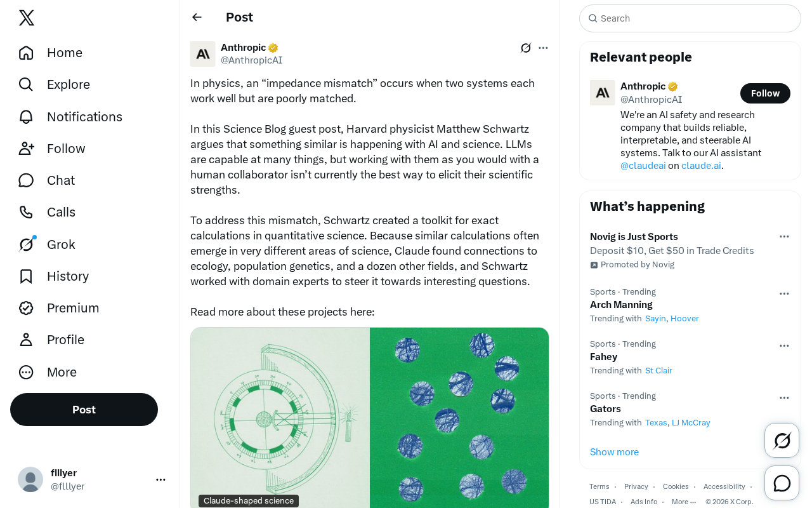Image resolution: width=812 pixels, height=508 pixels.
Task: Open Explore from sidebar
Action: (55, 84)
